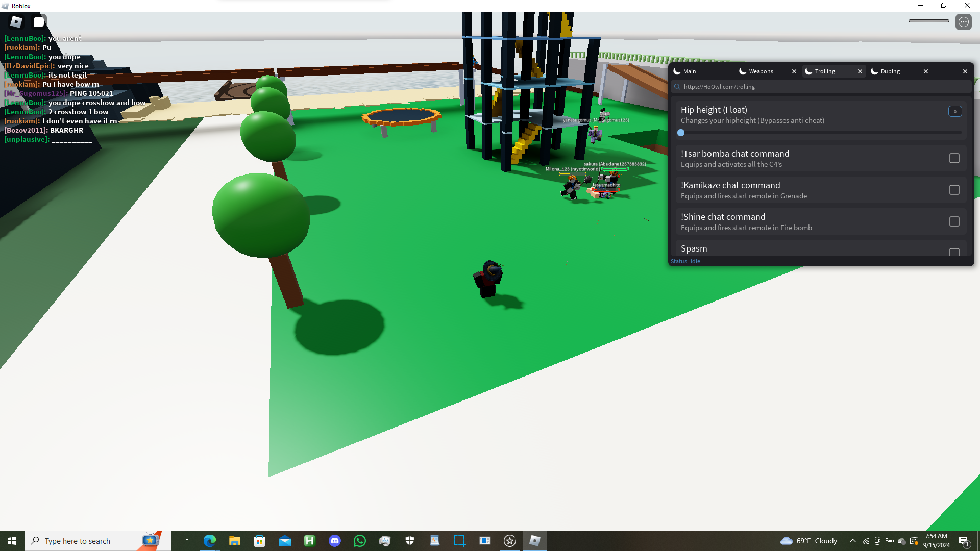The image size is (980, 551).
Task: Close the Trolling tab
Action: point(860,71)
